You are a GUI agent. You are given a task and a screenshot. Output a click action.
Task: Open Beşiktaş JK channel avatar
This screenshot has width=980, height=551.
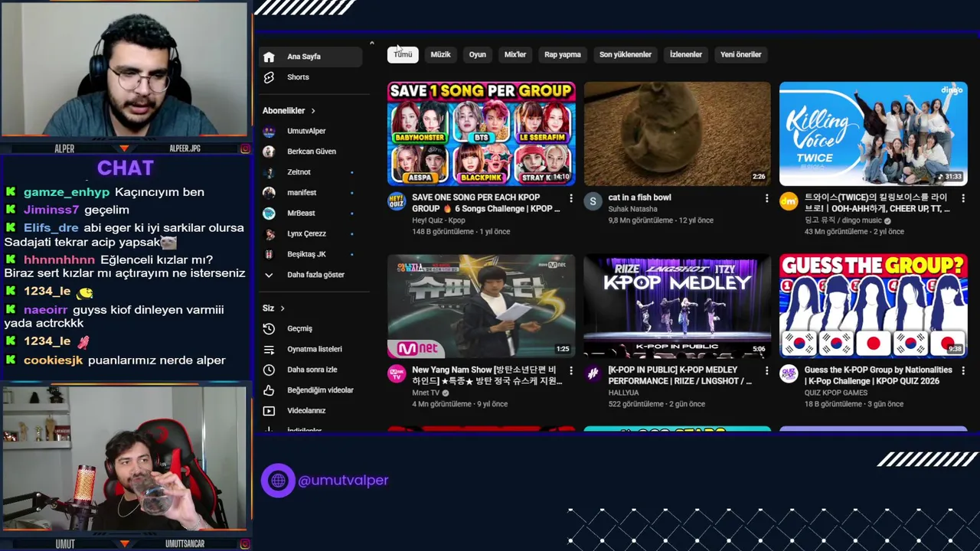pyautogui.click(x=269, y=254)
